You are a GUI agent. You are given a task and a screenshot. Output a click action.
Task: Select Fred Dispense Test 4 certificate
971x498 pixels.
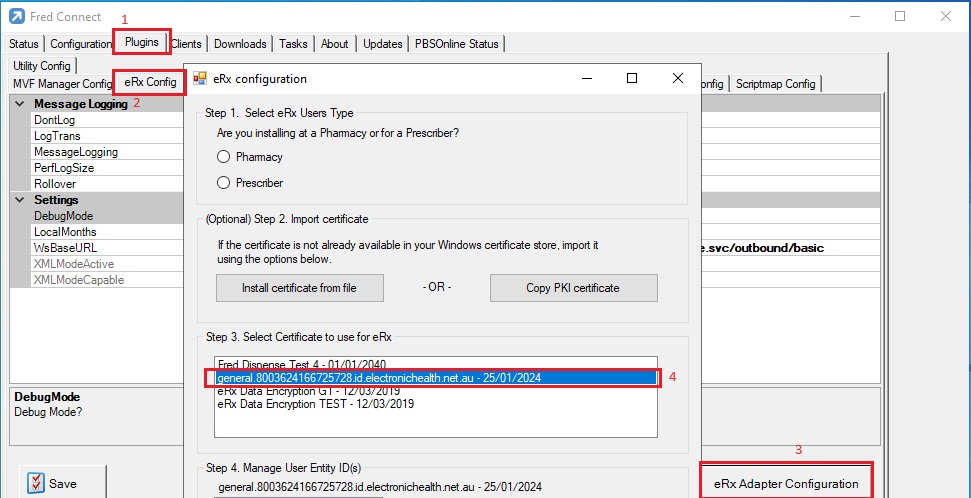pyautogui.click(x=301, y=364)
